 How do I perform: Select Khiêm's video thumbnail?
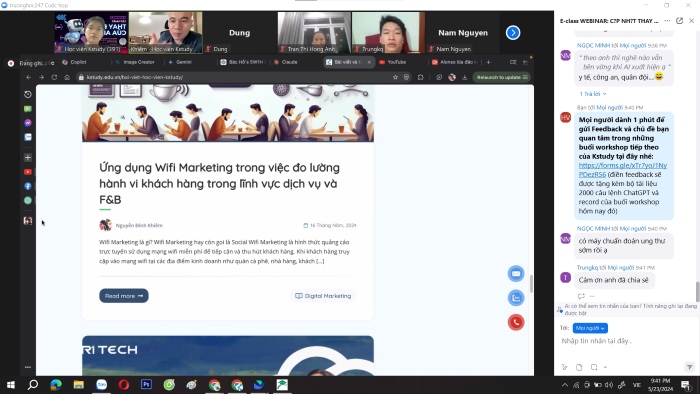(166, 33)
